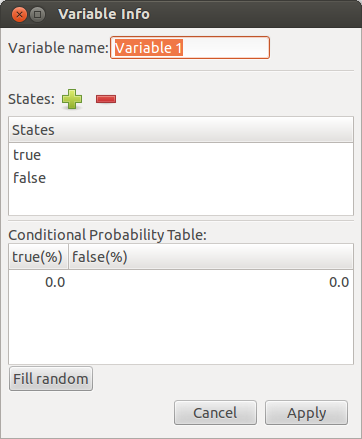The width and height of the screenshot is (362, 439).
Task: Add a new state with green plus
Action: [x=72, y=99]
